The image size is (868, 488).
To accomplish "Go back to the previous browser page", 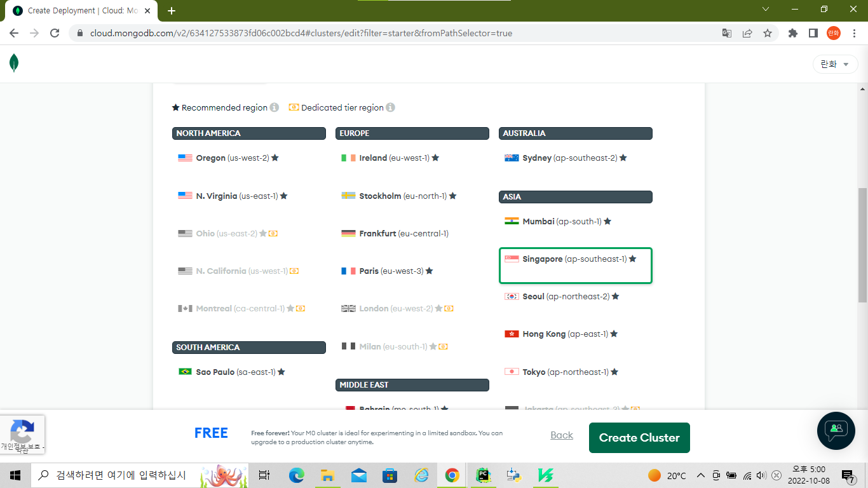I will point(14,33).
